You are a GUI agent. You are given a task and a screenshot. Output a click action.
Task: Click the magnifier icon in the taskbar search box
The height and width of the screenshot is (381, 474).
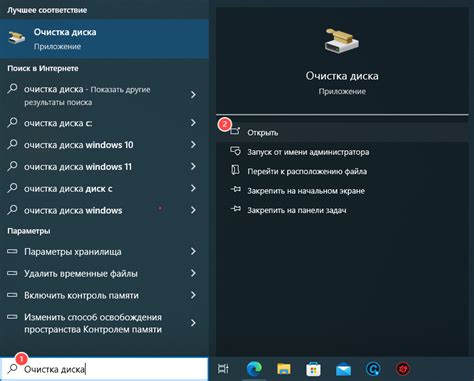pyautogui.click(x=13, y=368)
